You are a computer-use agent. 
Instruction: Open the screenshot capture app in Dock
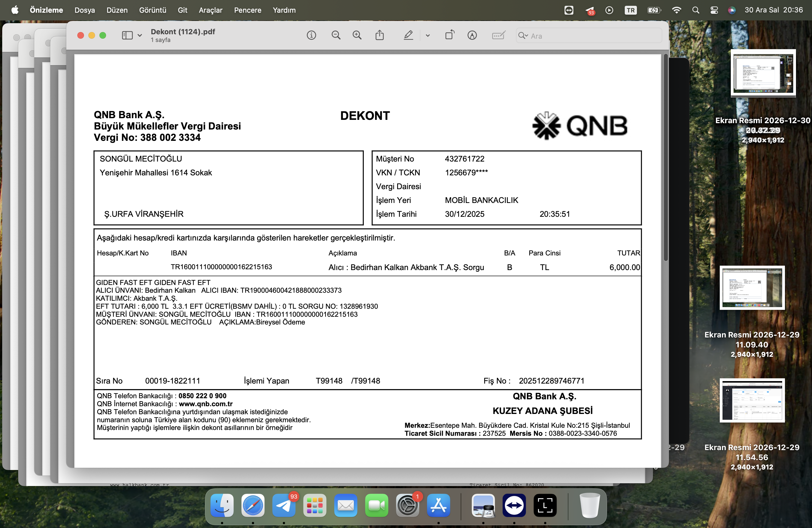(545, 505)
